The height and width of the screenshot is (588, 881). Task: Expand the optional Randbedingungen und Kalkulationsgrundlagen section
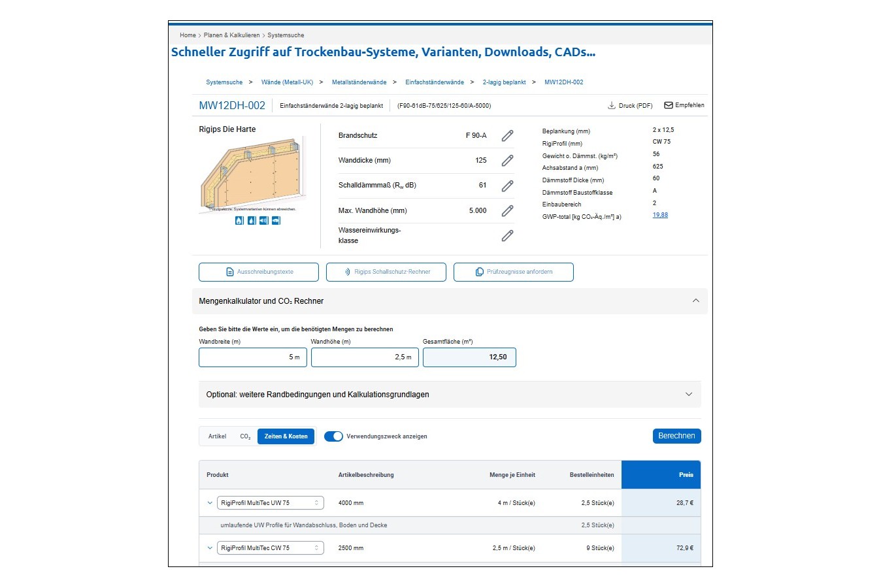[688, 395]
